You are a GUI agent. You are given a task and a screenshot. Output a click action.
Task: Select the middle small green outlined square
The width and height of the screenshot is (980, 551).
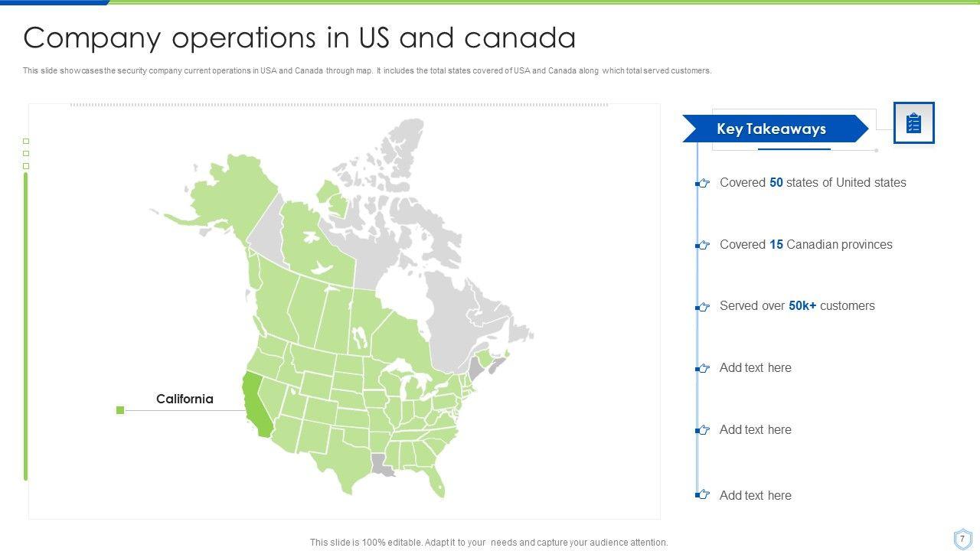(x=26, y=154)
